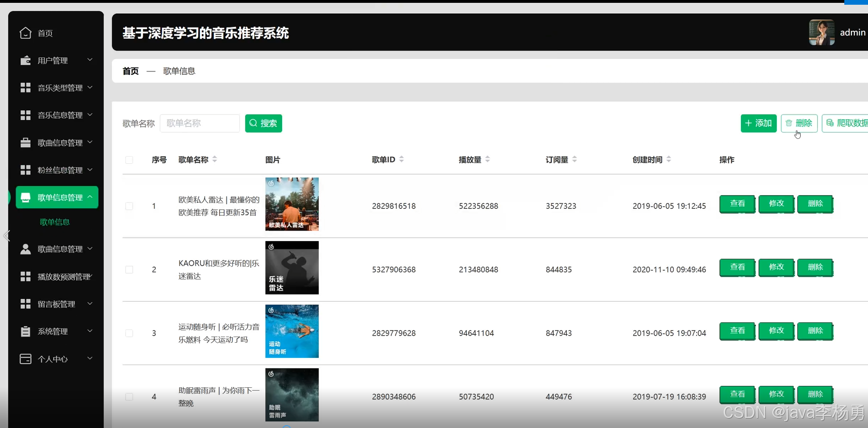This screenshot has width=868, height=428.
Task: Click the 音乐信息管理 grid icon
Action: [26, 115]
